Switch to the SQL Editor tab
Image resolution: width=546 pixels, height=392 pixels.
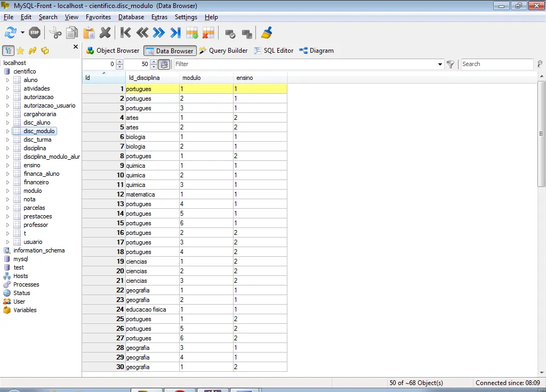[274, 51]
